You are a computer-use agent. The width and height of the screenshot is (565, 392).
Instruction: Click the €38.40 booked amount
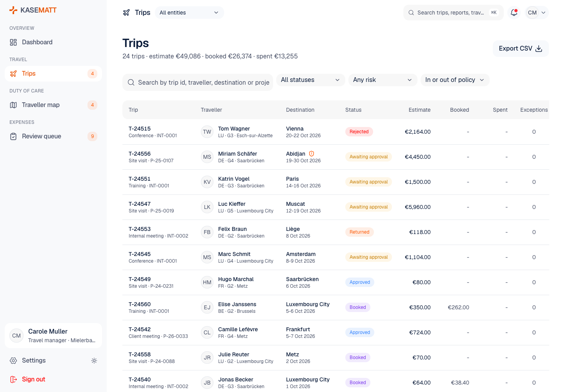click(x=460, y=383)
